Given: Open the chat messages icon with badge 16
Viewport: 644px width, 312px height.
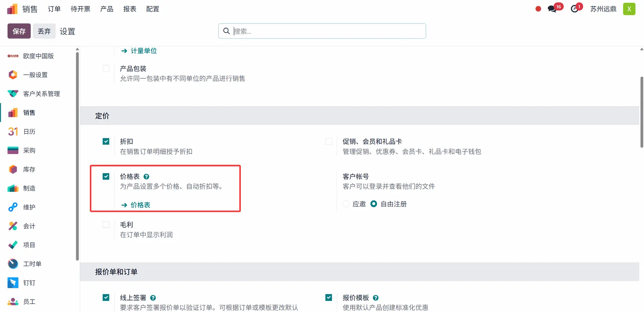Looking at the screenshot, I should point(552,9).
